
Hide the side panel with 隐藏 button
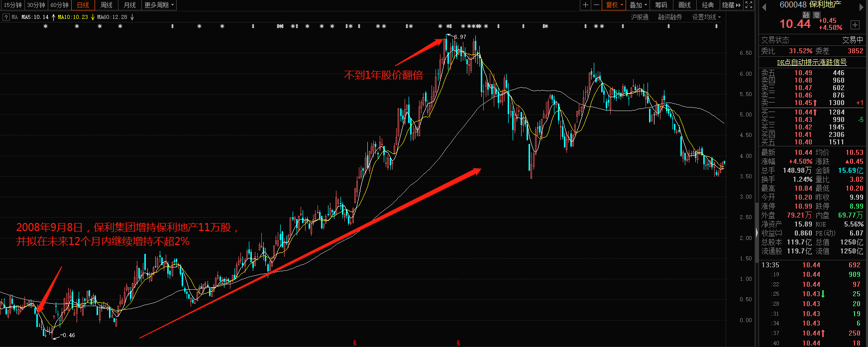tap(731, 5)
